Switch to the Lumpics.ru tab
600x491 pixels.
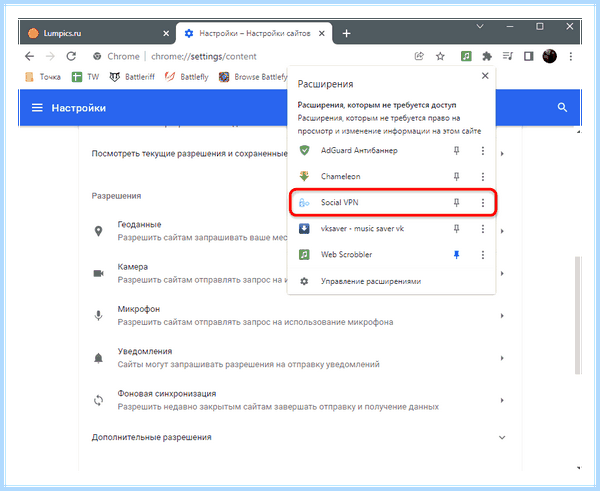pos(96,33)
